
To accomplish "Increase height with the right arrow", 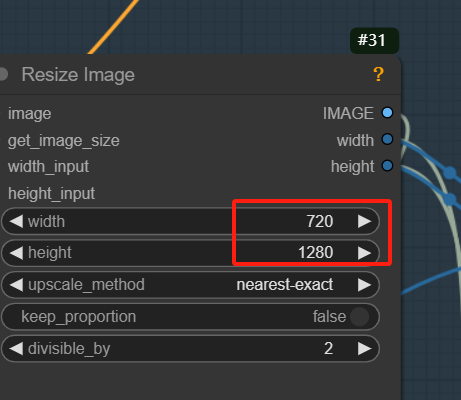I will (364, 253).
